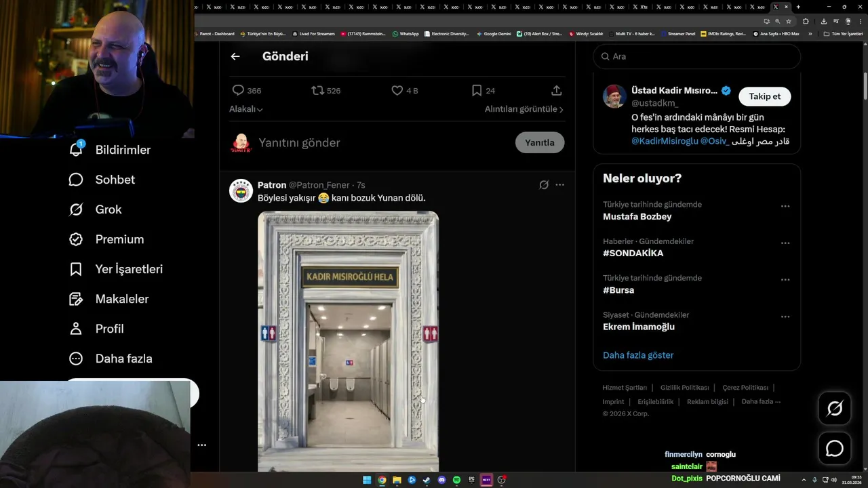Screen dimensions: 868x488
Task: Open #SONDAKİKA trending topic
Action: click(x=633, y=253)
